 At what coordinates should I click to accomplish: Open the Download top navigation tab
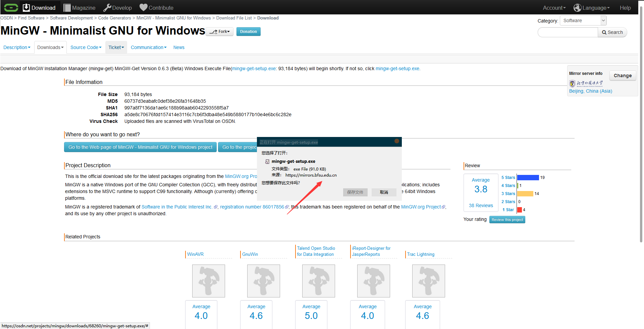click(x=39, y=7)
